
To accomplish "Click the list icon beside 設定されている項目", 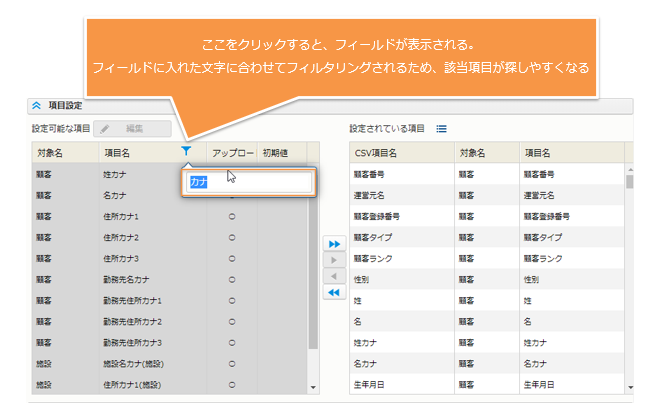I will click(441, 129).
